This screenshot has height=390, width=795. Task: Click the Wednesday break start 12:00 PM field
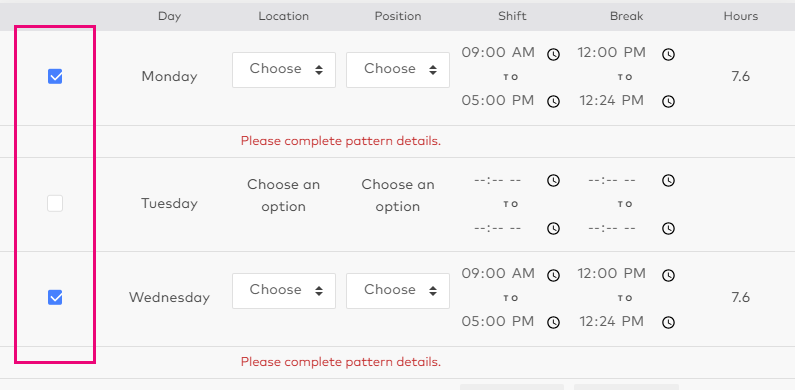coord(611,274)
